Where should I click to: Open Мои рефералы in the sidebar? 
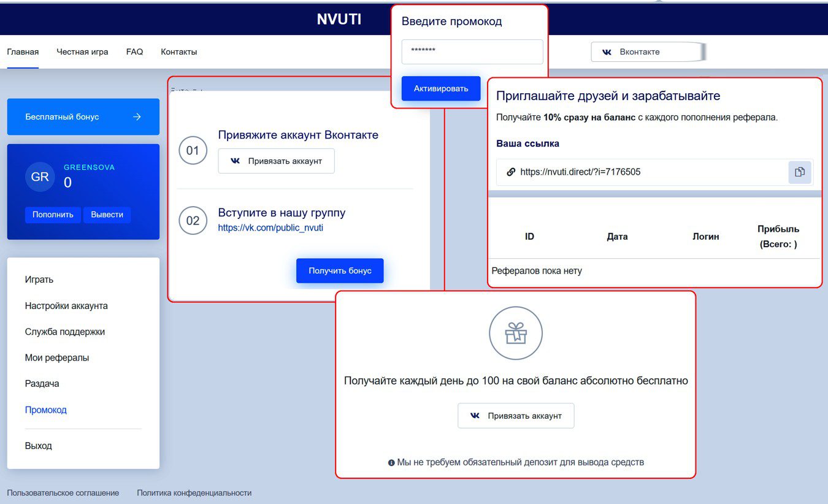57,357
